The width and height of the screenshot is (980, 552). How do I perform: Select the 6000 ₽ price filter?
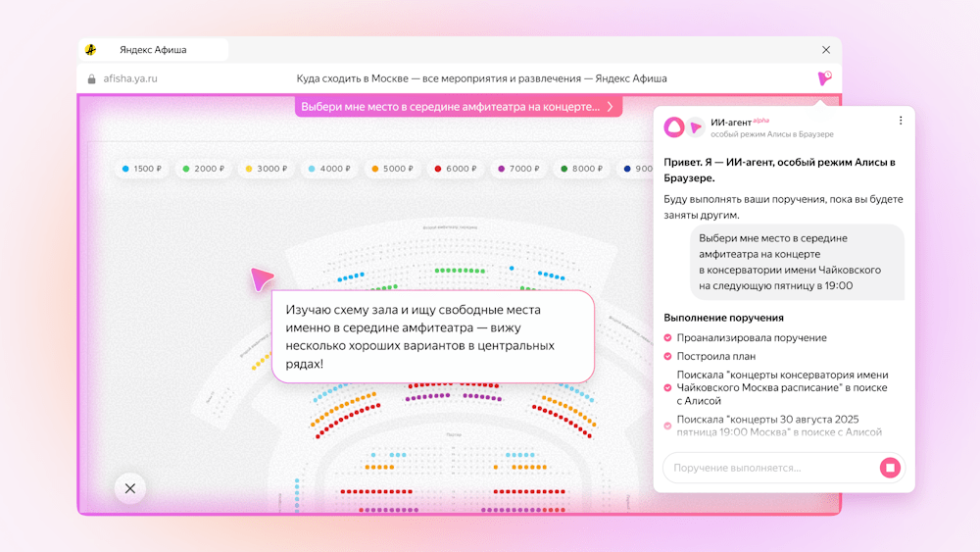(456, 169)
